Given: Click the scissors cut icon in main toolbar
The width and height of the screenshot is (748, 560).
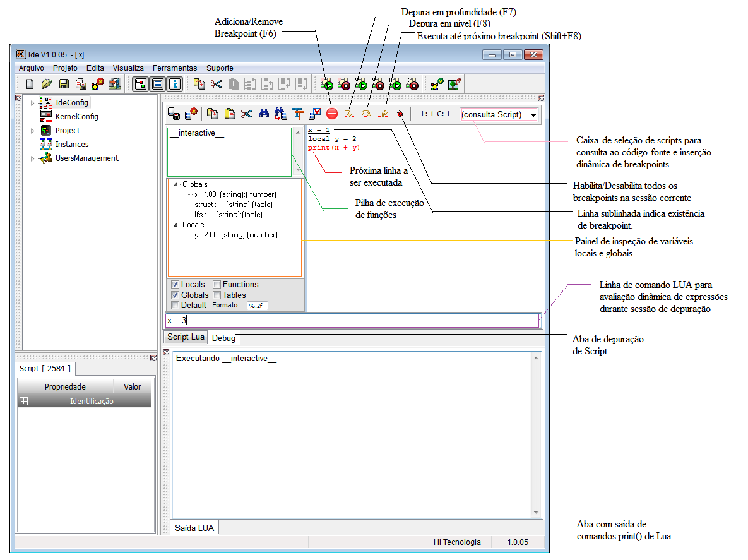Looking at the screenshot, I should [216, 85].
